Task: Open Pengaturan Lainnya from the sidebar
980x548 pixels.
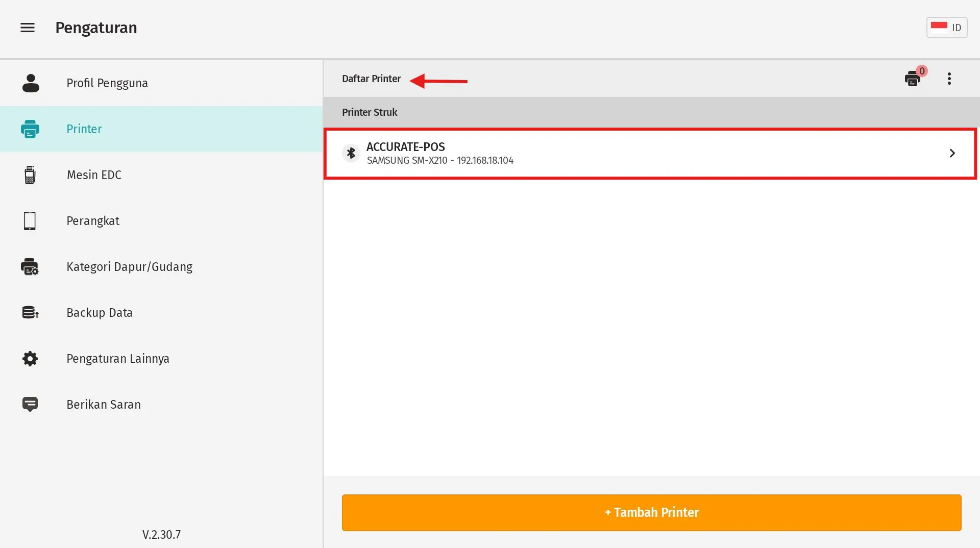Action: point(118,359)
